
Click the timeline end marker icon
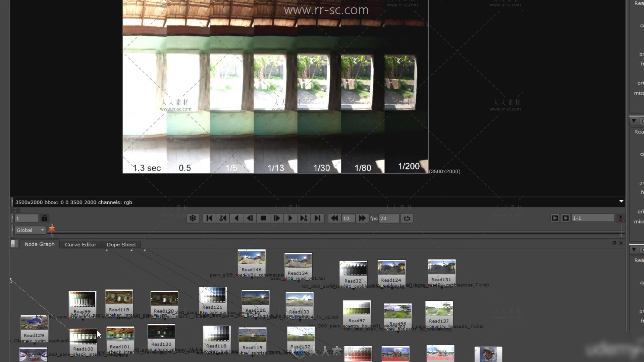[621, 218]
